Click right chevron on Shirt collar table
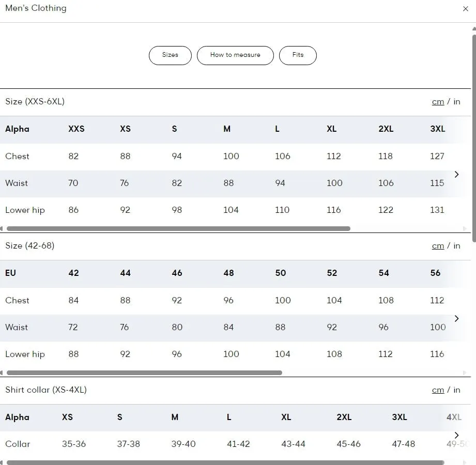This screenshot has height=465, width=476. tap(456, 436)
